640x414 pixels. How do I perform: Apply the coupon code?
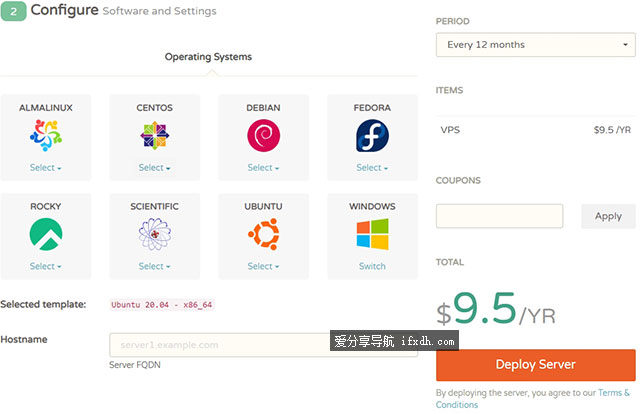608,216
